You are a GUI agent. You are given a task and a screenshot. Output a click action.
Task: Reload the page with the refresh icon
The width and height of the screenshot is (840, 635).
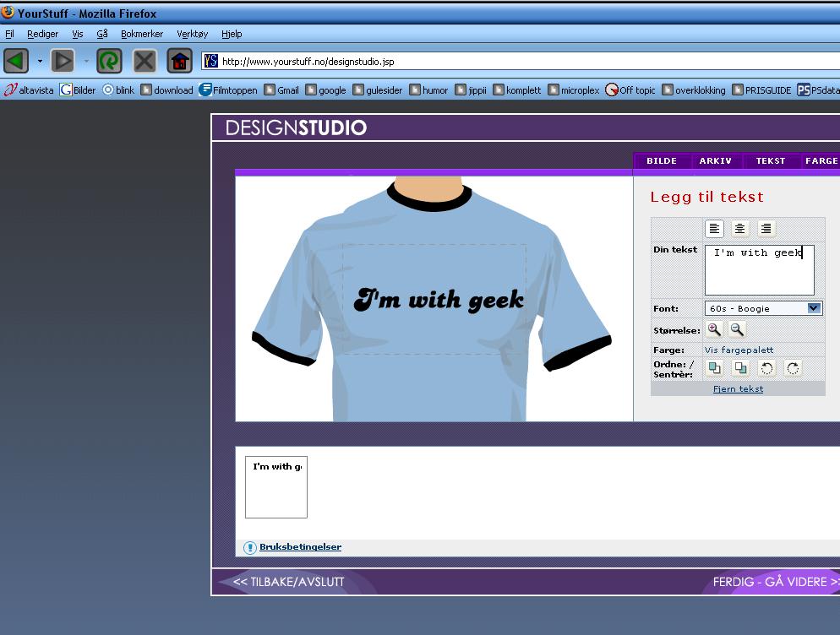coord(109,61)
